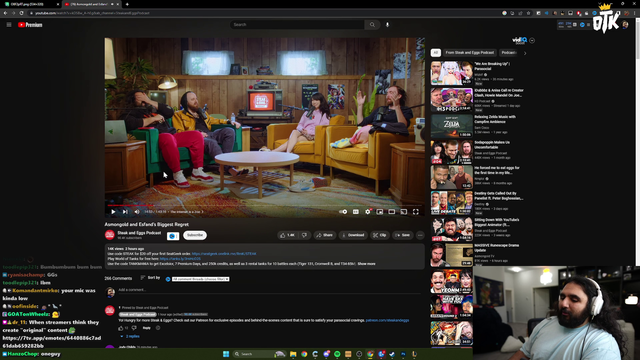This screenshot has width=640, height=360.
Task: Open Steam from taskbar
Action: click(392, 354)
